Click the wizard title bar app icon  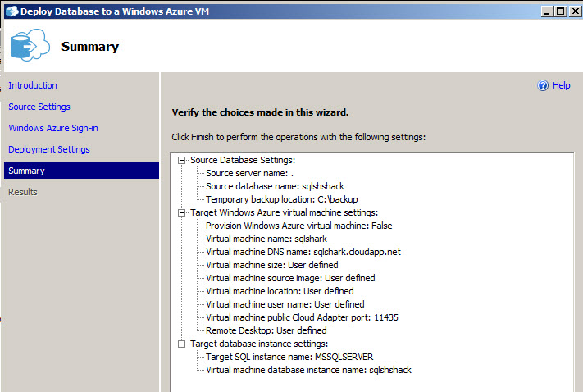click(12, 11)
